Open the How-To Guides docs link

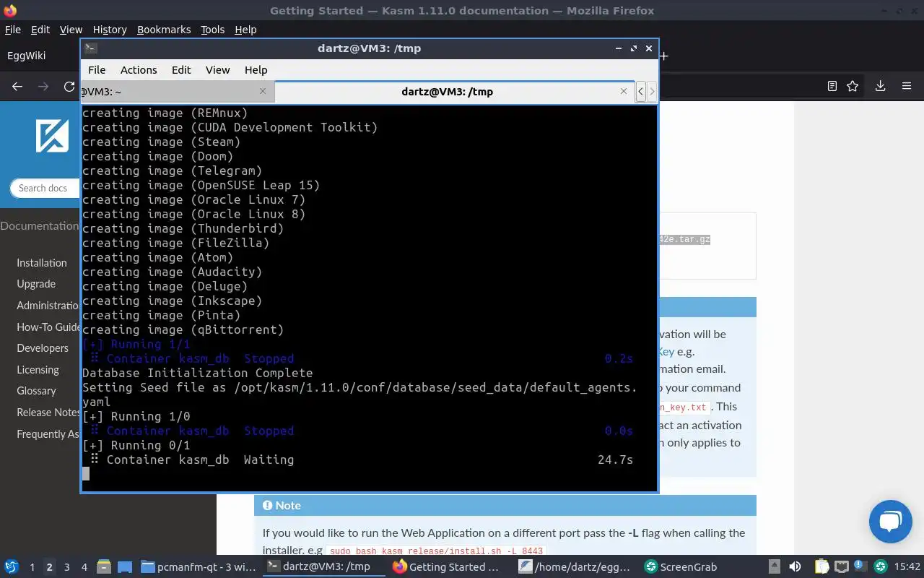[x=48, y=327]
